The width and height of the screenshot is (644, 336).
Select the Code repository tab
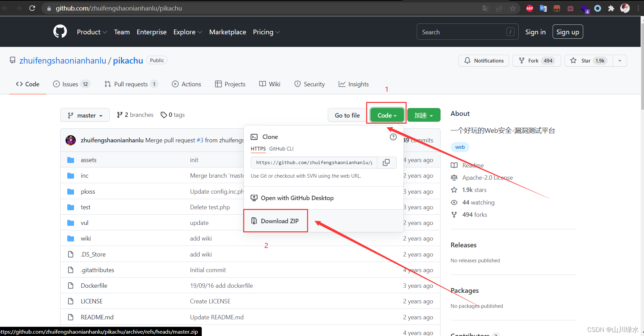pos(28,84)
